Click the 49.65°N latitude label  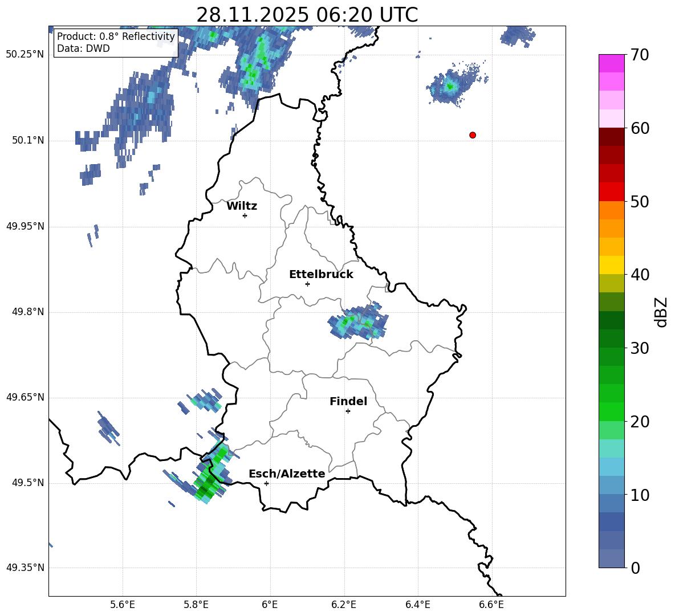point(25,397)
